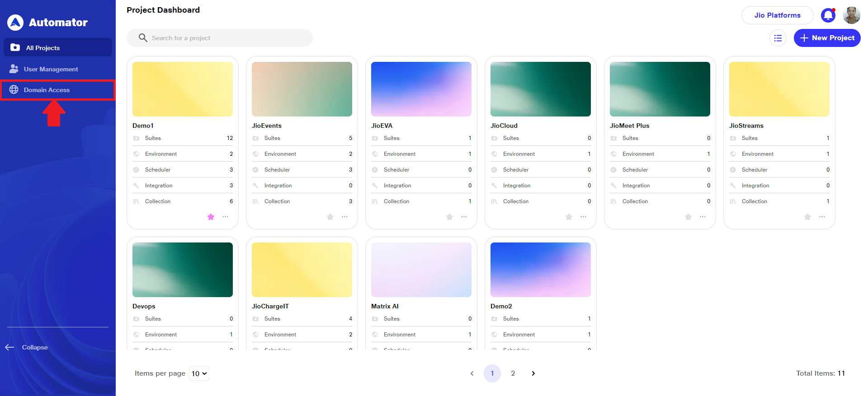Open more options for JioCloud project
This screenshot has width=868, height=396.
(583, 217)
